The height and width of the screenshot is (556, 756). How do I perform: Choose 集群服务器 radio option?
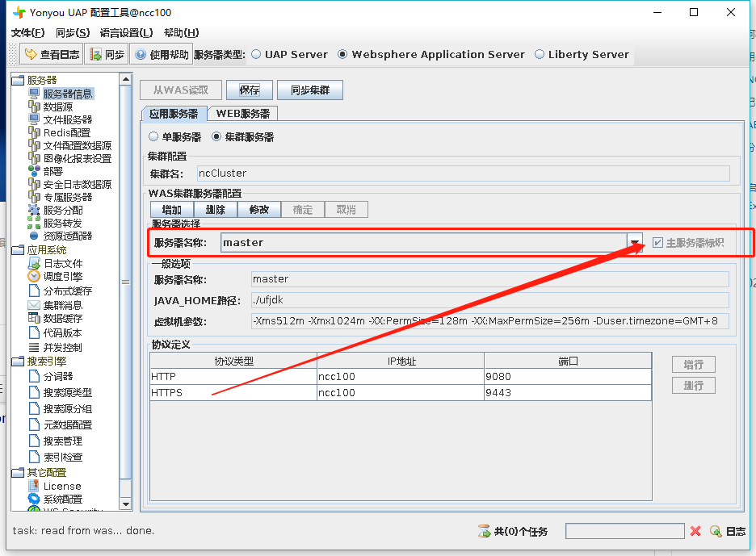point(216,137)
